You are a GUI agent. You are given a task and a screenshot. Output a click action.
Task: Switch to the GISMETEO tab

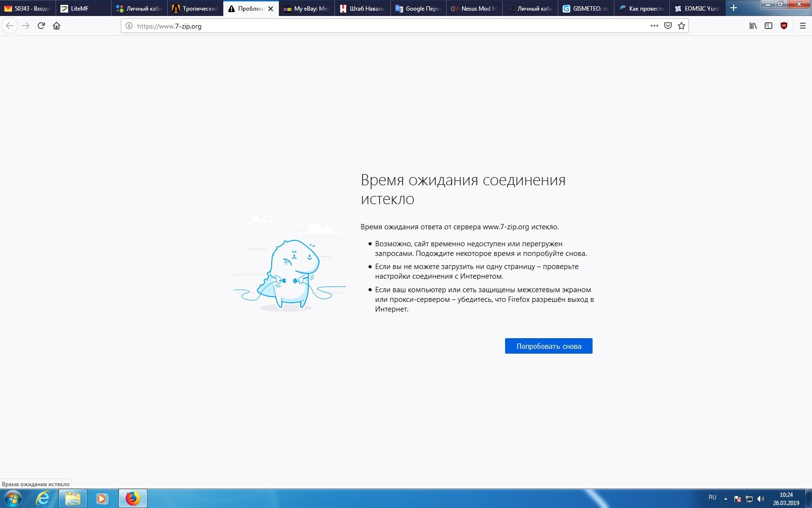coord(586,9)
